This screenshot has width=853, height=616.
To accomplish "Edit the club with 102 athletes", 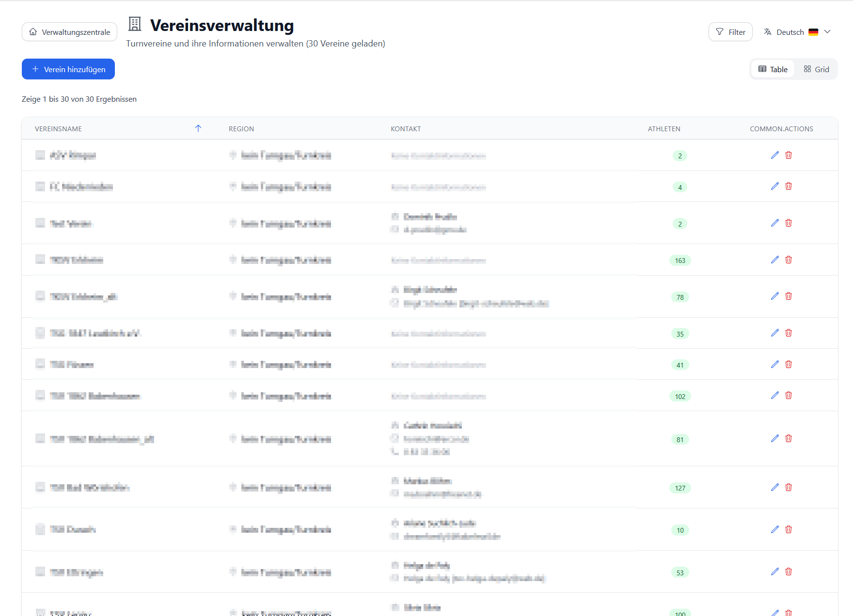I will pos(775,396).
